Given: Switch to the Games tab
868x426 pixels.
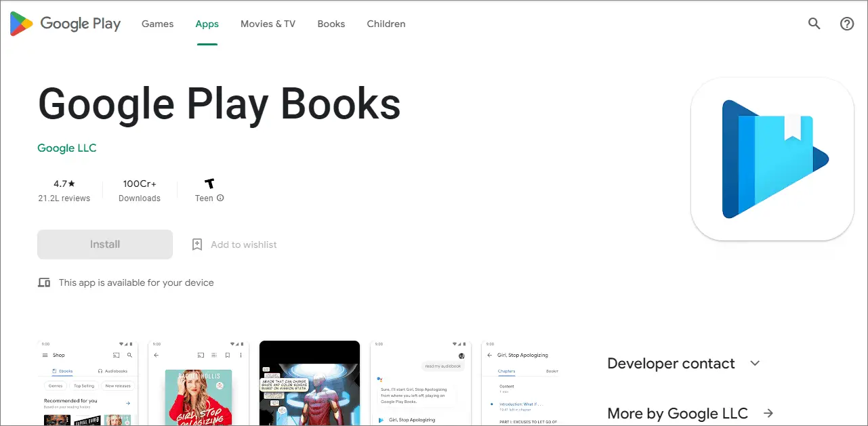Looking at the screenshot, I should 157,23.
